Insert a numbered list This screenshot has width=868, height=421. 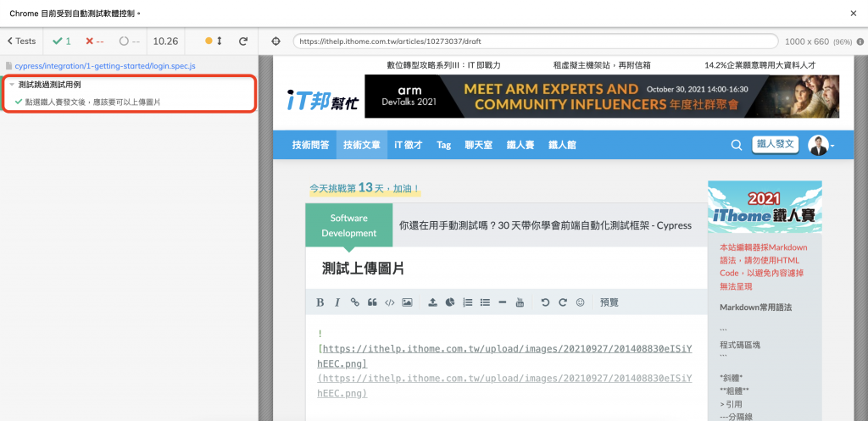point(468,302)
